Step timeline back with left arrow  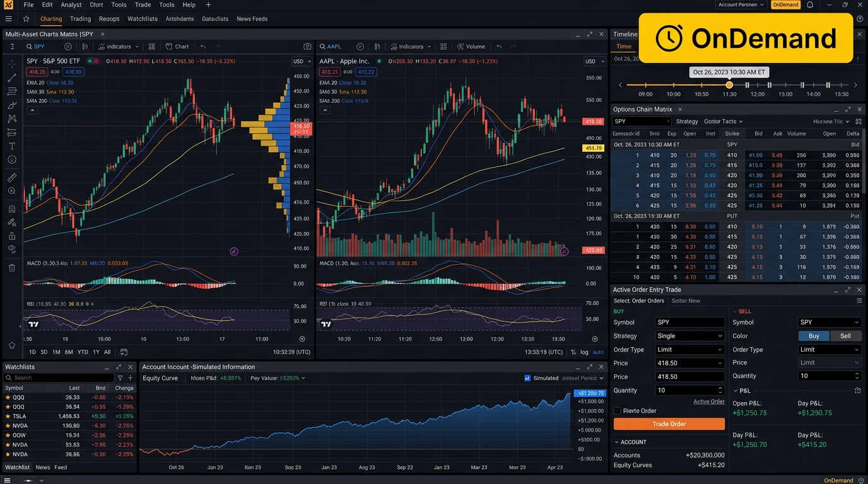(x=620, y=84)
